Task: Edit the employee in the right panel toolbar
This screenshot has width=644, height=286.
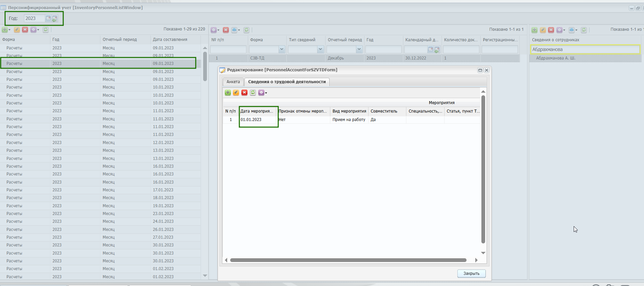Action: click(x=543, y=30)
